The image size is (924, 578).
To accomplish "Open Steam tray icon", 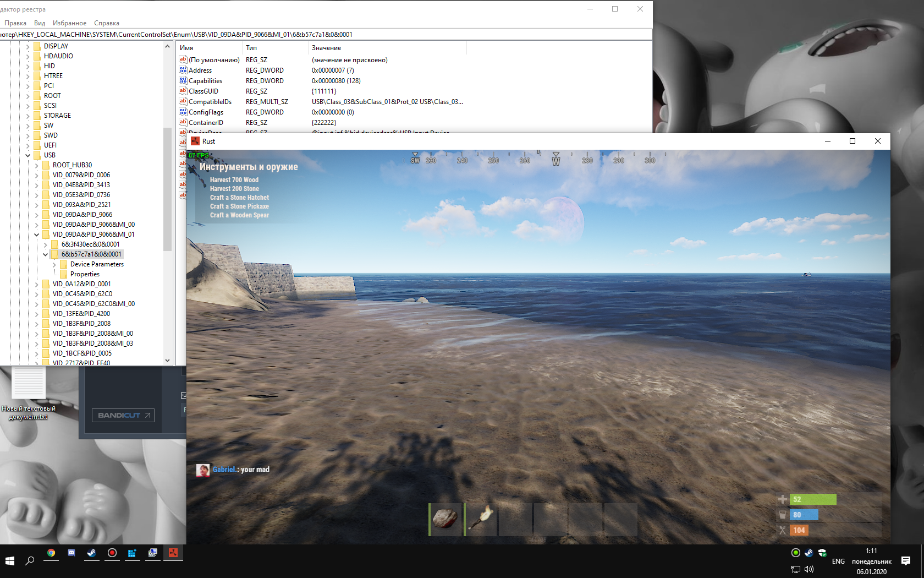I will tap(809, 553).
